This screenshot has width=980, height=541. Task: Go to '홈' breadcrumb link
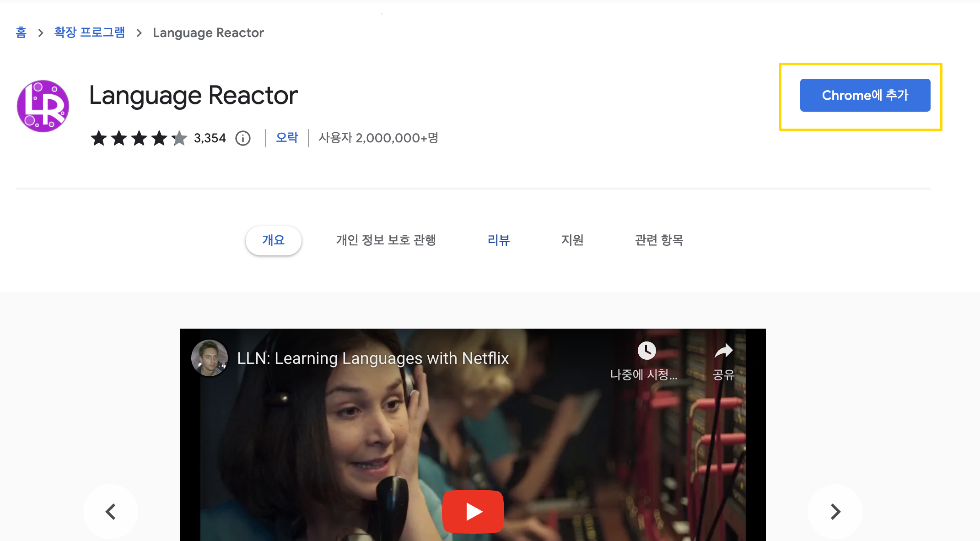click(21, 32)
